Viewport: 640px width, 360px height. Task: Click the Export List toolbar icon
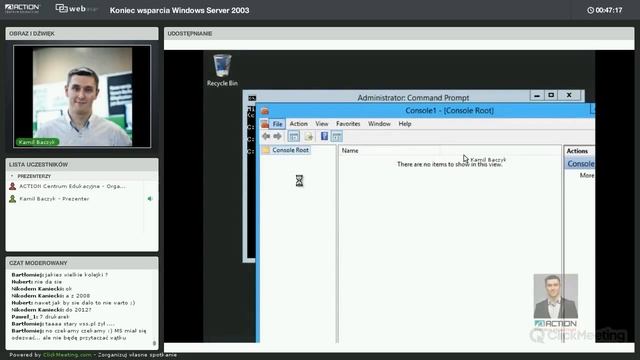click(x=309, y=136)
